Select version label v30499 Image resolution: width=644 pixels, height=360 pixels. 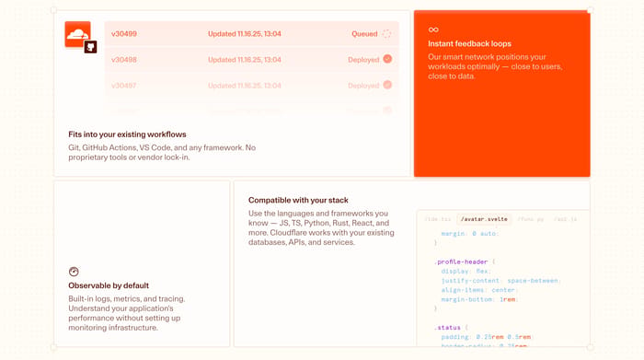(x=124, y=34)
